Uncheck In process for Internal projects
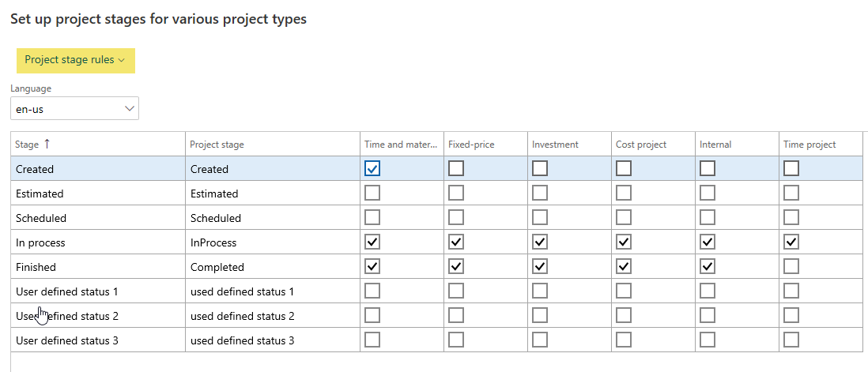This screenshot has height=372, width=868. click(708, 242)
